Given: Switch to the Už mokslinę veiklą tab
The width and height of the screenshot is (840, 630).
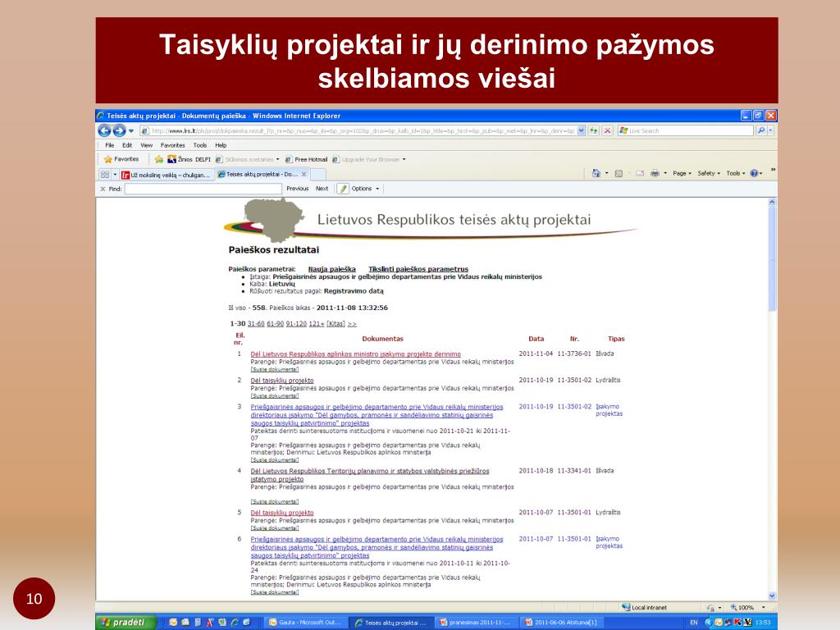Looking at the screenshot, I should 166,175.
